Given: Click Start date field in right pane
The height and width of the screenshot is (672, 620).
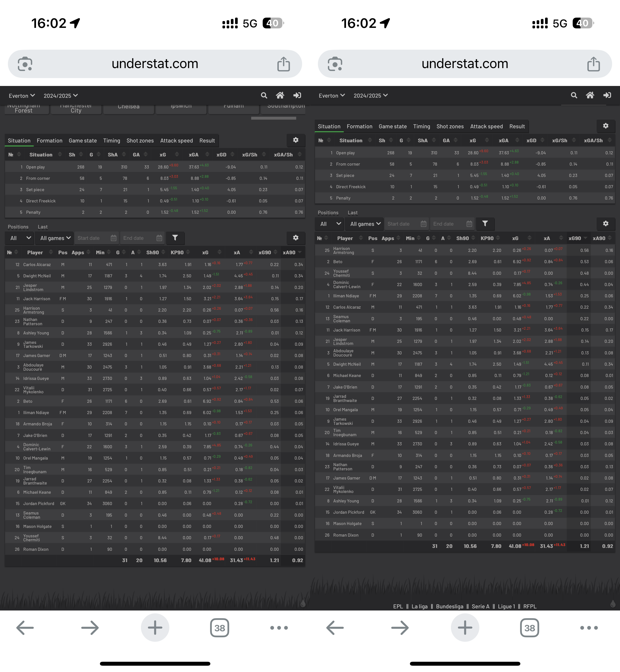Looking at the screenshot, I should click(x=406, y=224).
